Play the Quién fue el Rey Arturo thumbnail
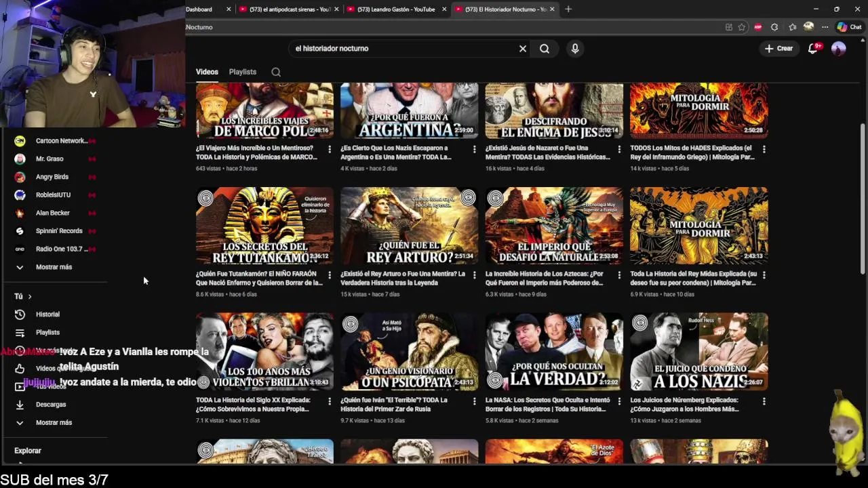Screen dimensions: 868x488 coord(409,226)
